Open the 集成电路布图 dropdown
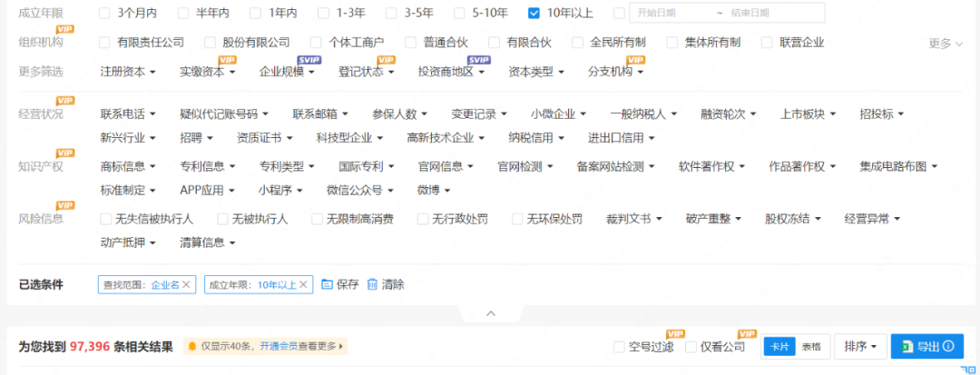Screen dimensions: 980x375 (898, 167)
